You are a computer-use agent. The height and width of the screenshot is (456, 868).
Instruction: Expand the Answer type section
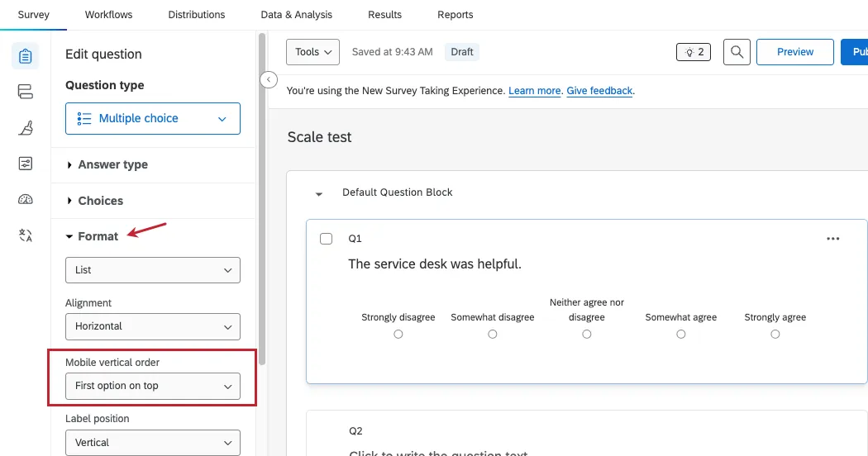(107, 165)
